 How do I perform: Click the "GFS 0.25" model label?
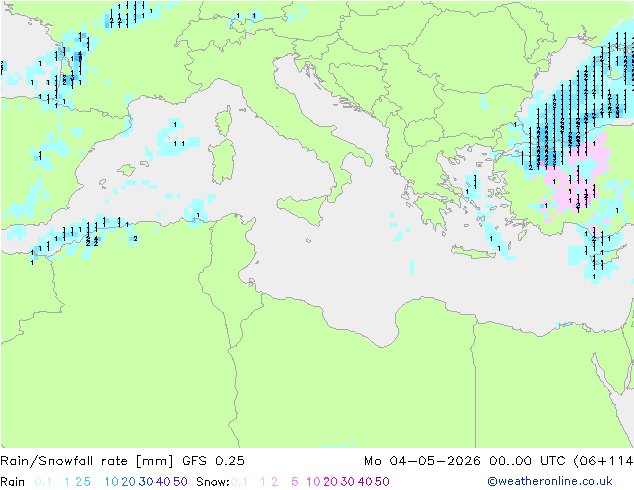pos(213,461)
